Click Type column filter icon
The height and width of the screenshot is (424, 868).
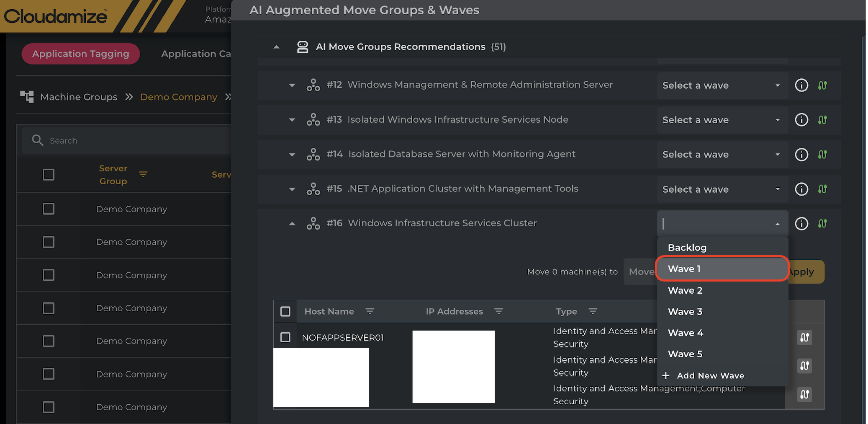click(x=593, y=311)
